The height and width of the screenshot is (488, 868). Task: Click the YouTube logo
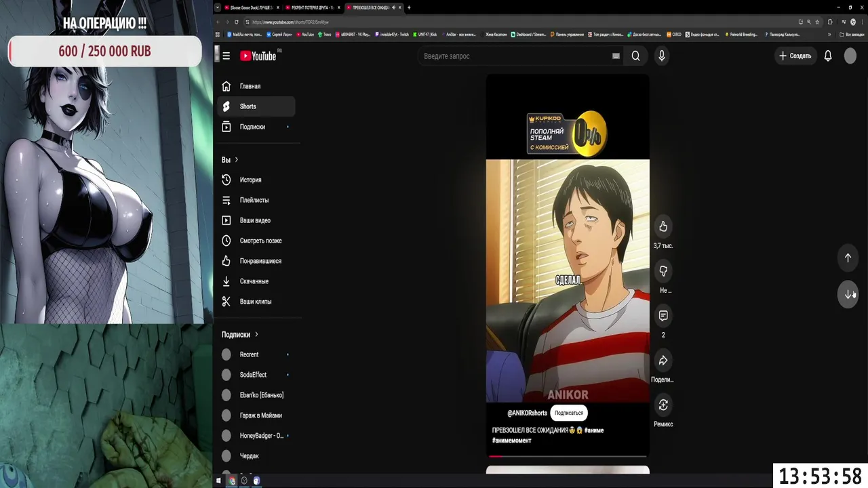(x=260, y=56)
